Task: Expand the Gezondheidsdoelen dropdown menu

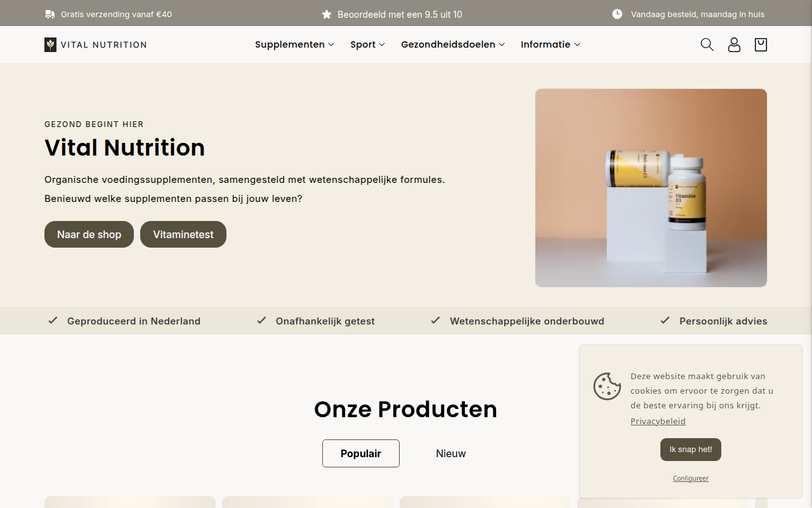Action: [453, 44]
